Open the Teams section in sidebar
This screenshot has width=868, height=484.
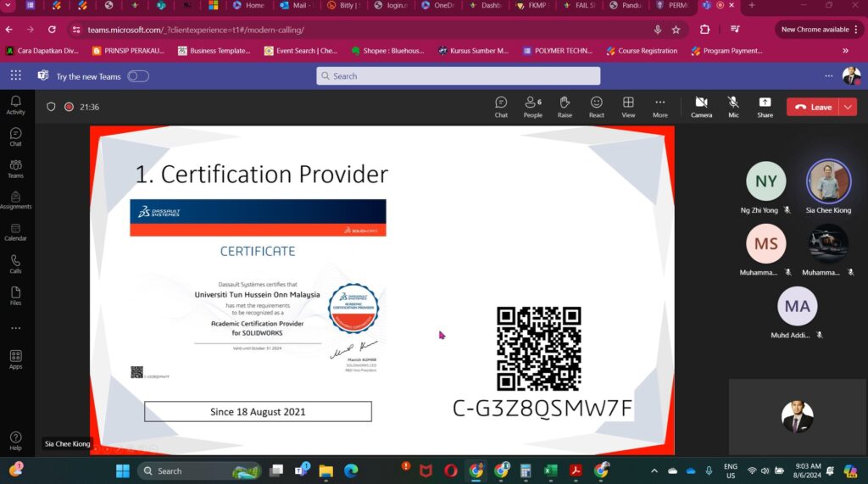15,169
